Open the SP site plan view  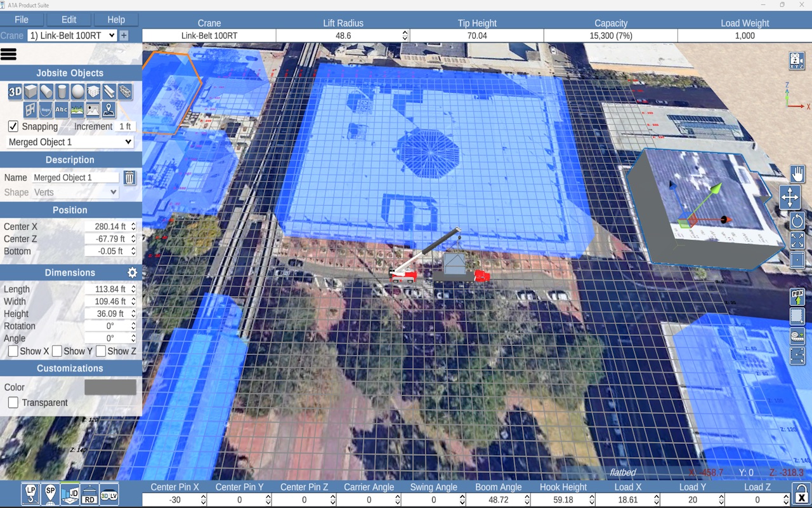pyautogui.click(x=50, y=493)
